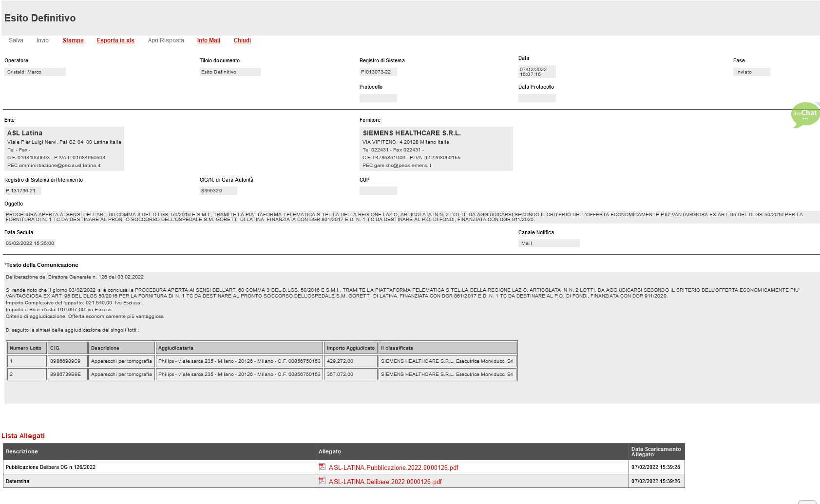
Task: Close the page with Chiudi
Action: pos(242,40)
